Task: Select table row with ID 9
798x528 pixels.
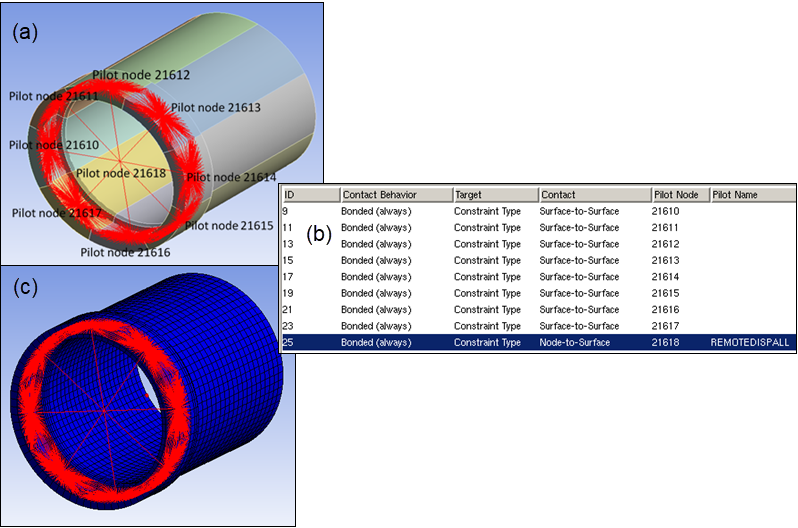Action: [x=538, y=211]
